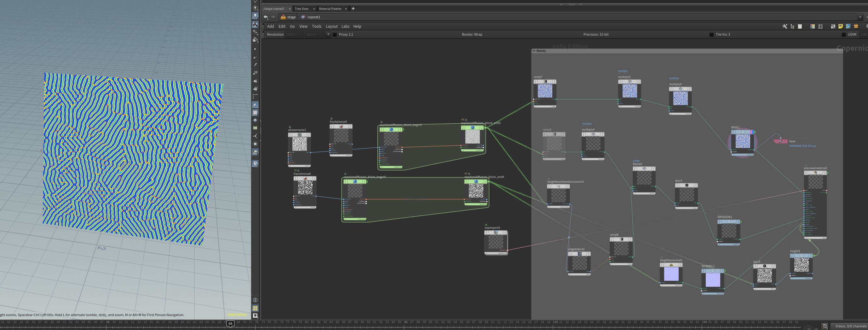The height and width of the screenshot is (330, 868).
Task: Expand the path bar dropdown at right end
Action: [860, 17]
